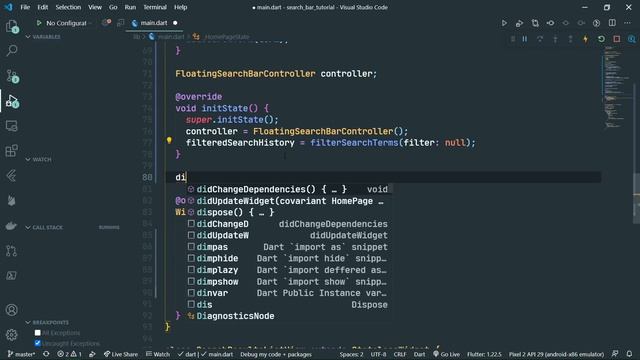
Task: Select didChangeDependencies() suggestion
Action: [289, 189]
